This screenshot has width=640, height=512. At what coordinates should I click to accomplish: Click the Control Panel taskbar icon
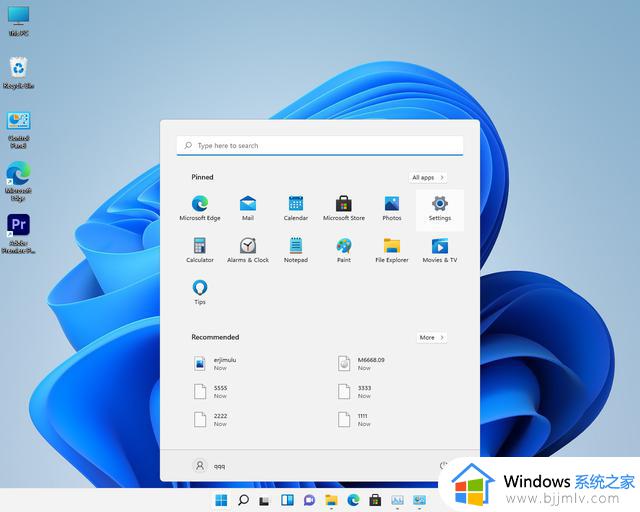point(419,500)
